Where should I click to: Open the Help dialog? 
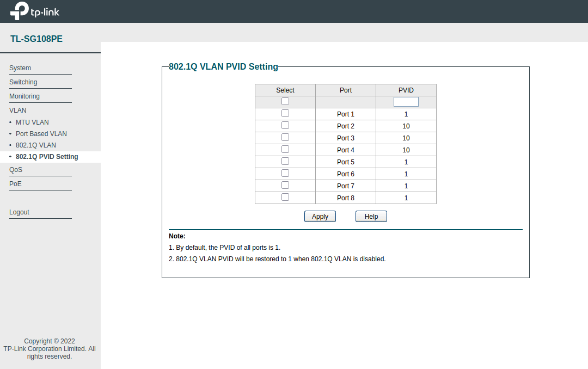(x=371, y=216)
